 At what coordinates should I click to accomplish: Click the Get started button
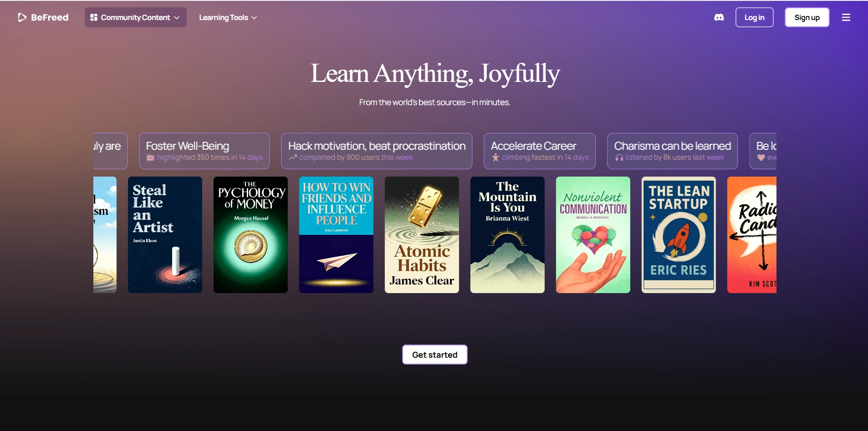click(x=435, y=355)
